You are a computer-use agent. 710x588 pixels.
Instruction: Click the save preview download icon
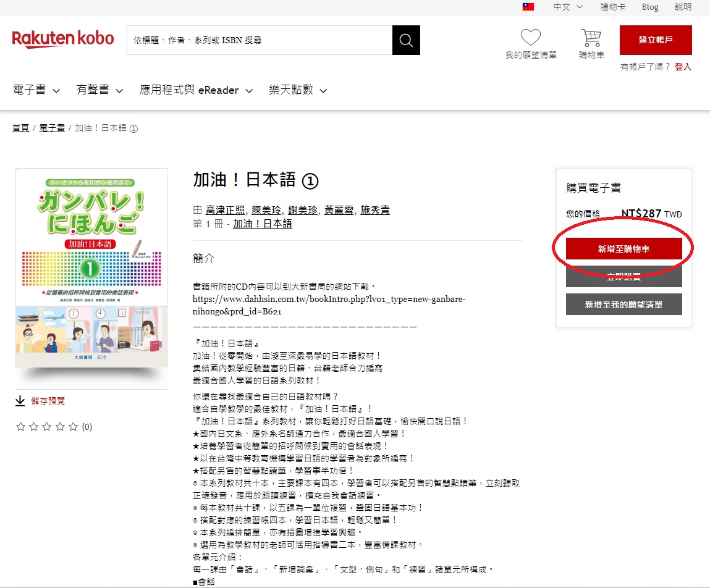(x=20, y=401)
